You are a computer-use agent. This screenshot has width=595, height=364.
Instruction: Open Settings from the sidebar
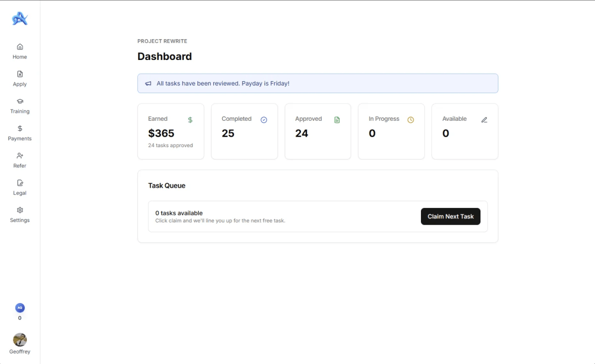click(x=20, y=214)
